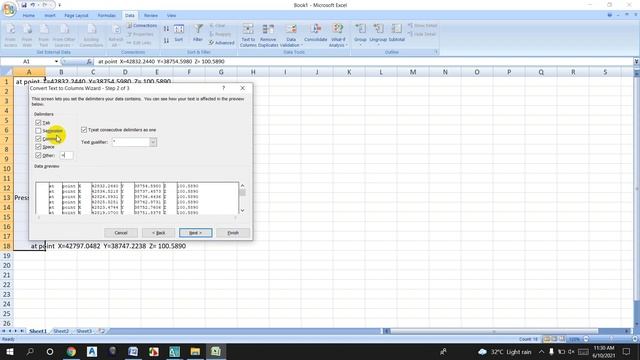Screen dimensions: 640x360
Task: Switch to Page Layout tab
Action: pyautogui.click(x=76, y=16)
